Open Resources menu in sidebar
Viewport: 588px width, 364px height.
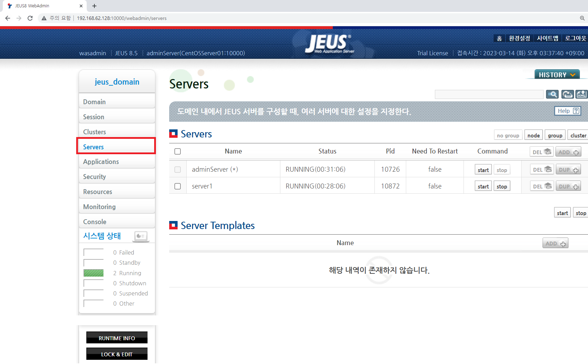pyautogui.click(x=117, y=192)
